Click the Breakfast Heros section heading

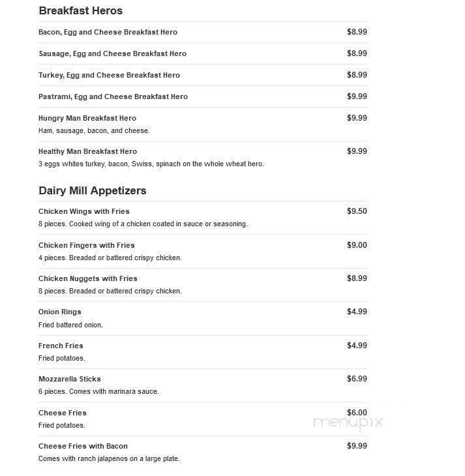(80, 11)
